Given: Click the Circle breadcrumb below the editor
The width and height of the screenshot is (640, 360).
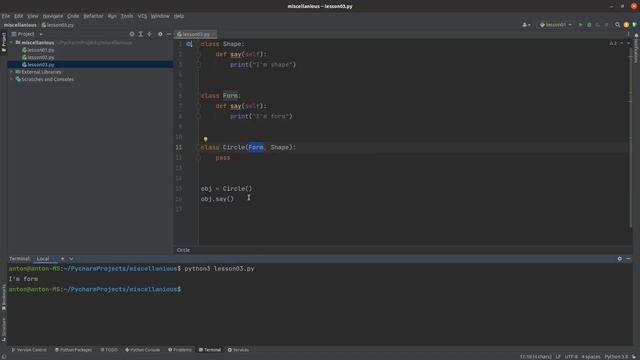Looking at the screenshot, I should [x=183, y=250].
